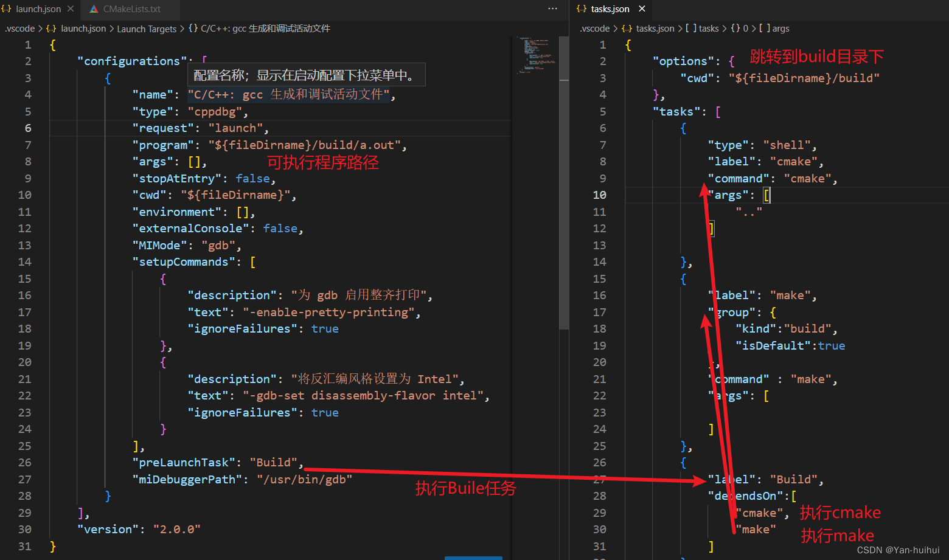Click the blue button at editor bottom
949x560 pixels.
[x=473, y=557]
